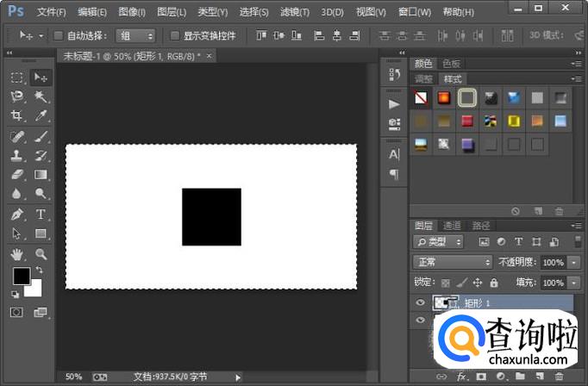Swap foreground and background colors icon
The image size is (588, 386).
38,271
